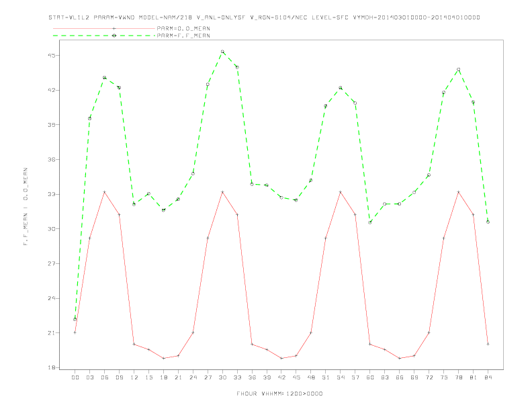Viewport: 532px width, 411px height.
Task: Click x-axis tick label 21
Action: (x=178, y=377)
